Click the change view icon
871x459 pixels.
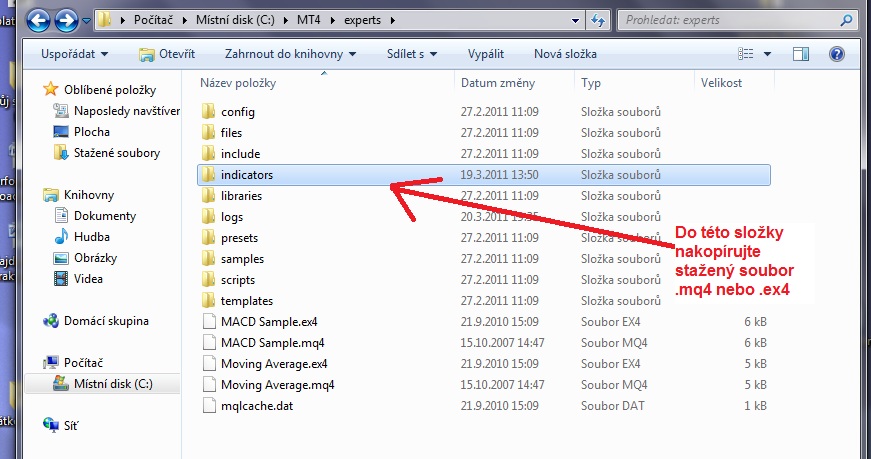pos(746,54)
